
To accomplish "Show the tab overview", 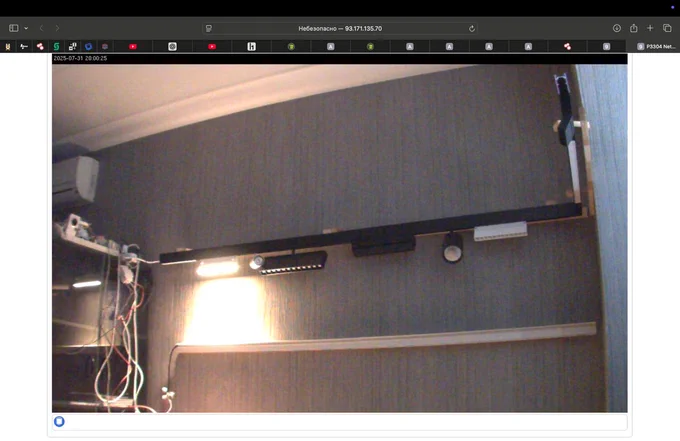I will point(667,28).
